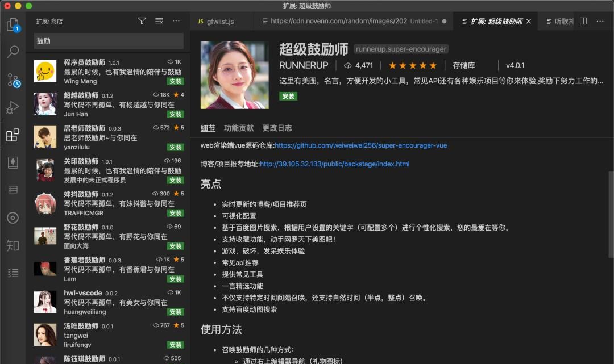The height and width of the screenshot is (364, 614).
Task: Open Source Control with pending changes badge
Action: point(13,80)
